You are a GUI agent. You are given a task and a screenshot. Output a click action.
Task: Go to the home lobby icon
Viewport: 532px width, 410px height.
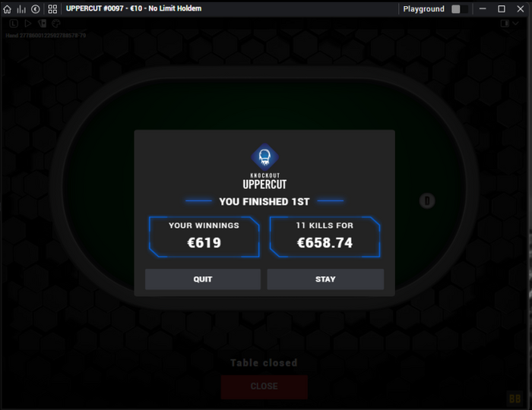click(x=7, y=9)
